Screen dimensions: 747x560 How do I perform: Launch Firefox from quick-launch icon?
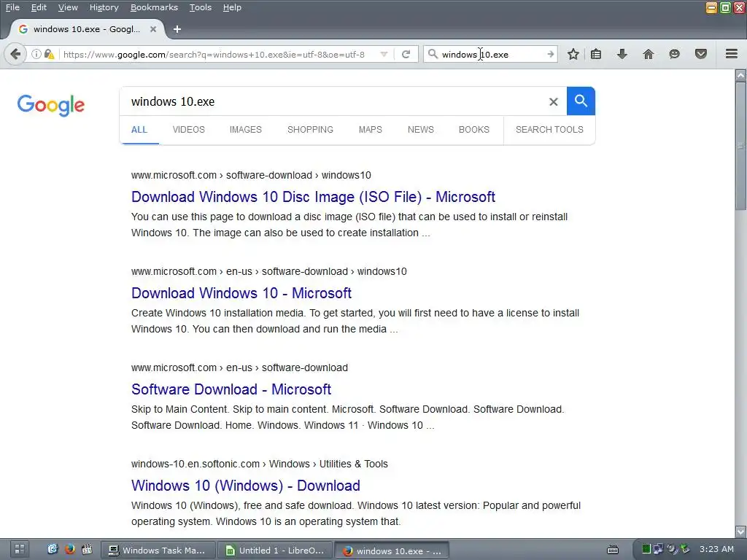[69, 549]
